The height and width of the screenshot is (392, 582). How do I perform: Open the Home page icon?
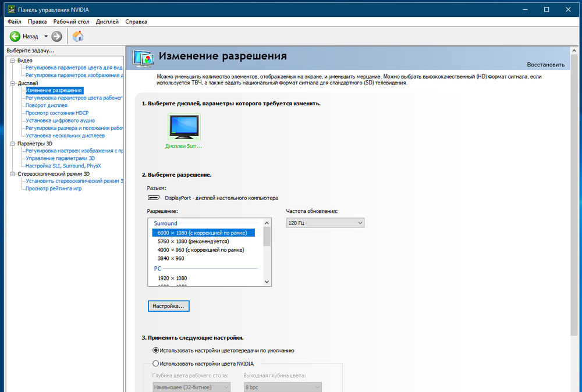pos(78,36)
